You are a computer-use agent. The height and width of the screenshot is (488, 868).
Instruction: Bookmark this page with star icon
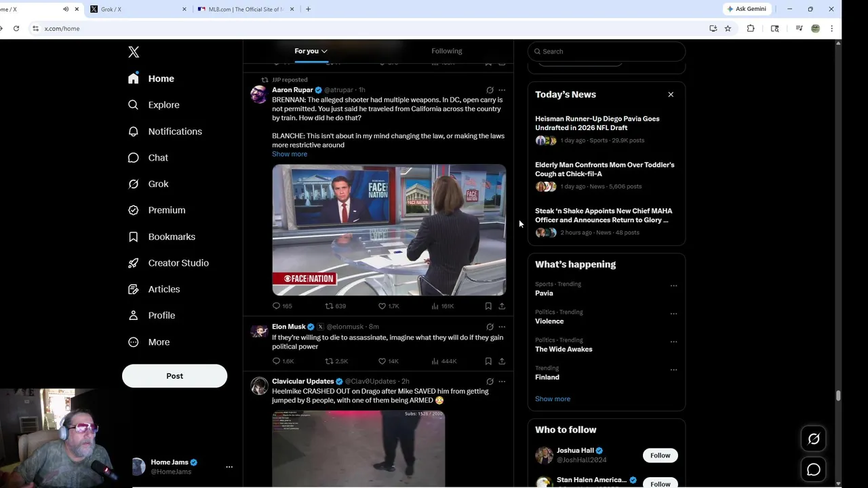[x=728, y=28]
